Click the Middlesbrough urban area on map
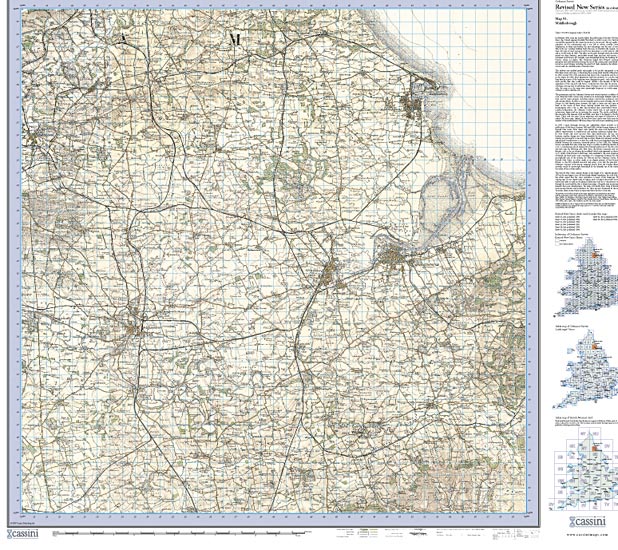618x550 pixels. coord(396,263)
